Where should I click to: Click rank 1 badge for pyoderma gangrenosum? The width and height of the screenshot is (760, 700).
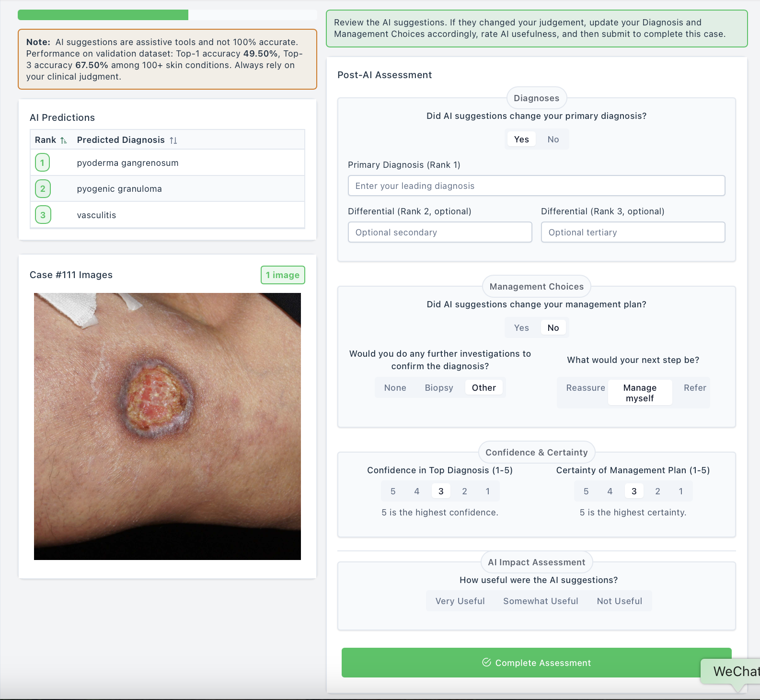click(x=43, y=163)
